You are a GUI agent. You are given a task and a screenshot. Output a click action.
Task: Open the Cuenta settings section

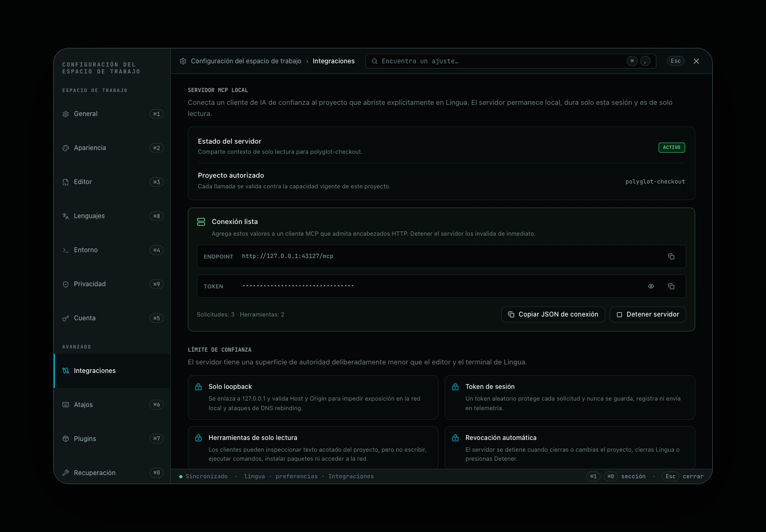tap(112, 318)
